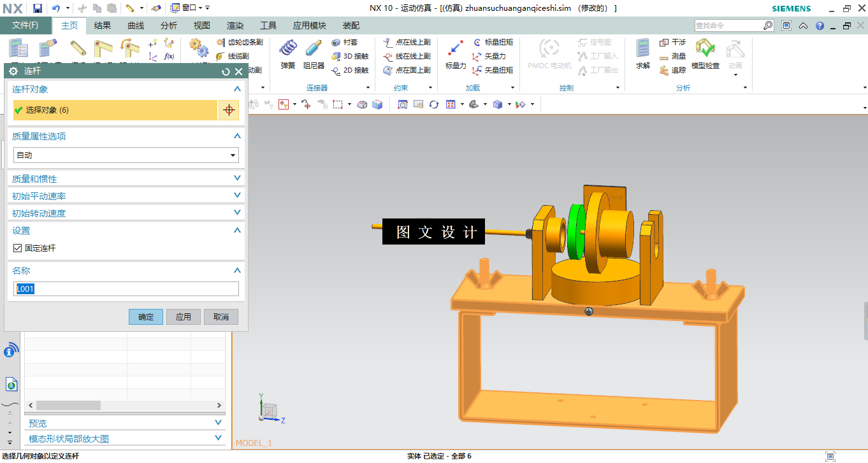Open the 文件(F) menu
868x463 pixels.
25,25
